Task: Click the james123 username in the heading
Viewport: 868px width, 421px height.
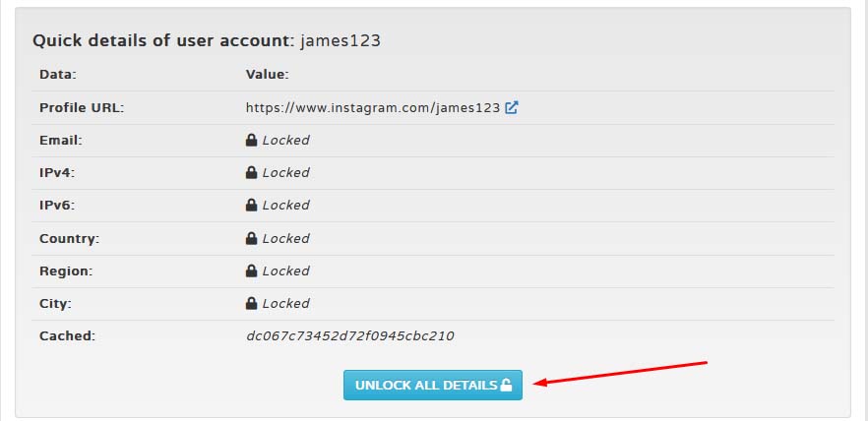Action: 341,41
